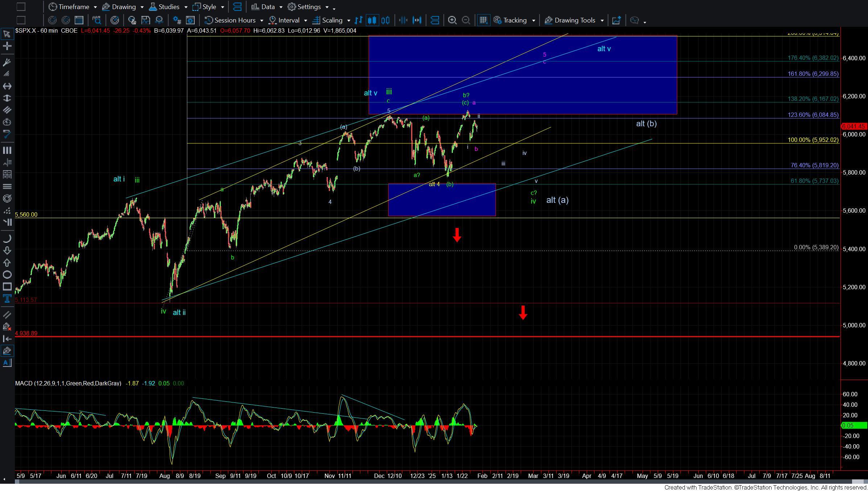Toggle the grid data window button

coord(483,20)
